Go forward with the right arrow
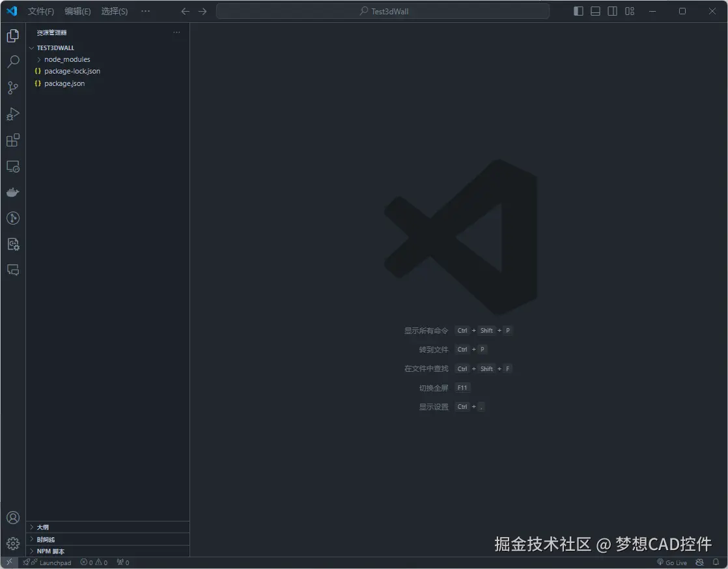This screenshot has width=728, height=569. (203, 11)
